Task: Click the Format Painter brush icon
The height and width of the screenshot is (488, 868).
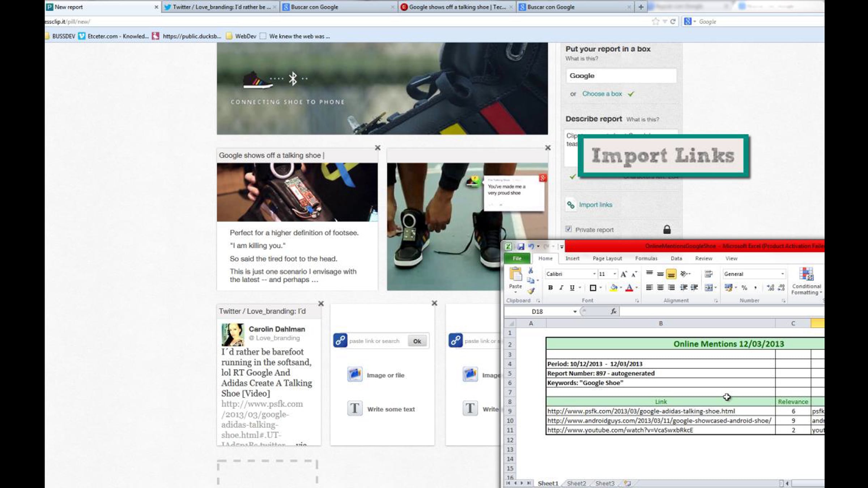Action: pyautogui.click(x=531, y=291)
